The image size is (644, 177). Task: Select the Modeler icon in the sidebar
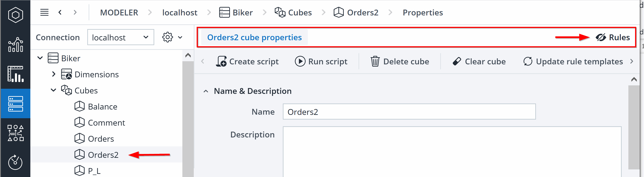[15, 103]
